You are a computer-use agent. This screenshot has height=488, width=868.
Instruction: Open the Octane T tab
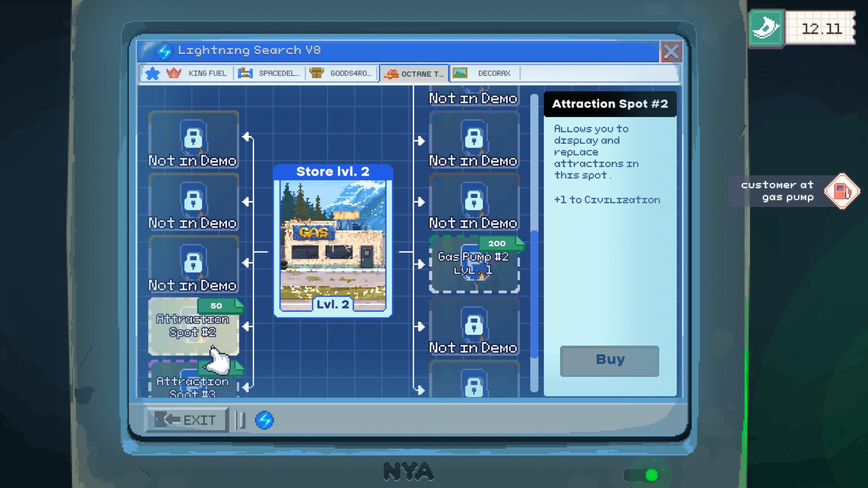(x=415, y=73)
